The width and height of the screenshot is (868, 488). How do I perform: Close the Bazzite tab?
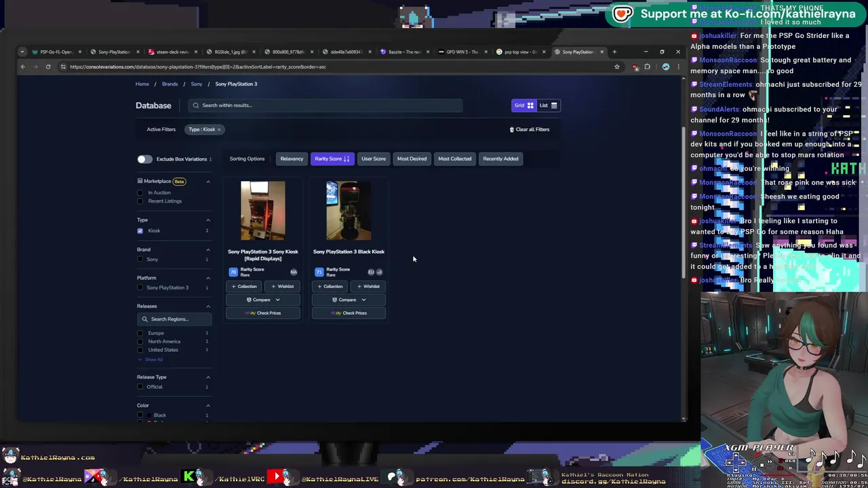point(427,52)
